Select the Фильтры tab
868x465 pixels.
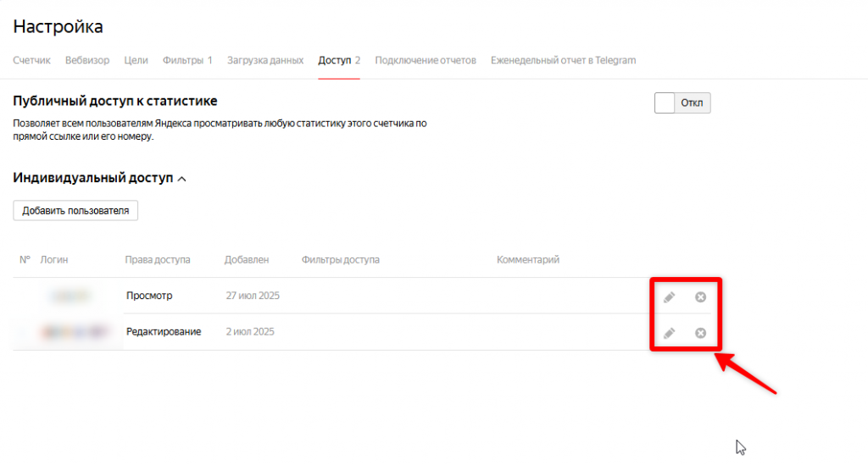click(186, 60)
